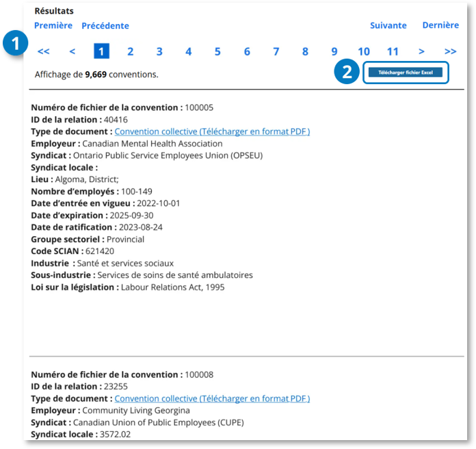Click local union number 3572.02

116,435
